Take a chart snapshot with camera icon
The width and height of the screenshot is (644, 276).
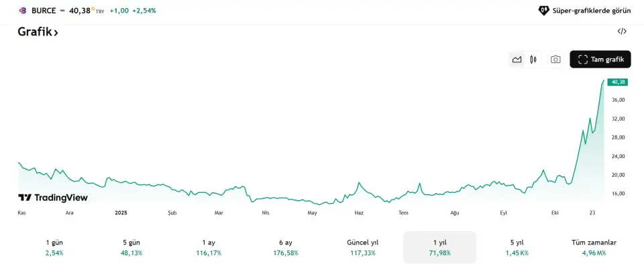point(555,60)
